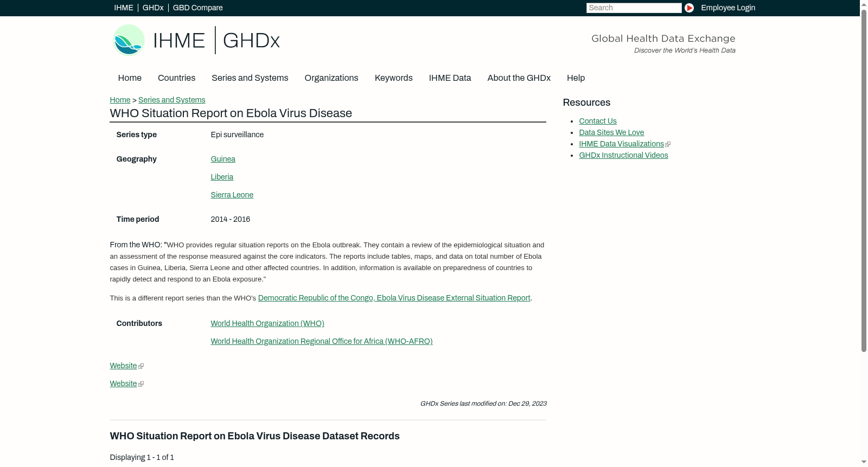Click the IHME GHDx logo
The height and width of the screenshot is (467, 868).
[196, 40]
